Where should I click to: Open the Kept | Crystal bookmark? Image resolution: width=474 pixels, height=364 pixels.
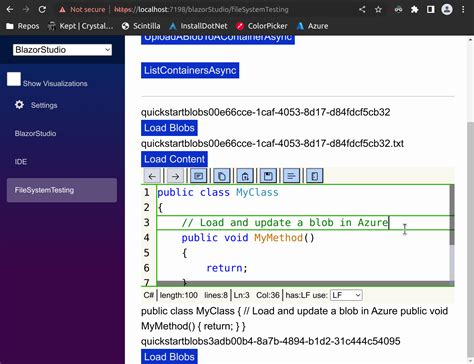click(81, 26)
